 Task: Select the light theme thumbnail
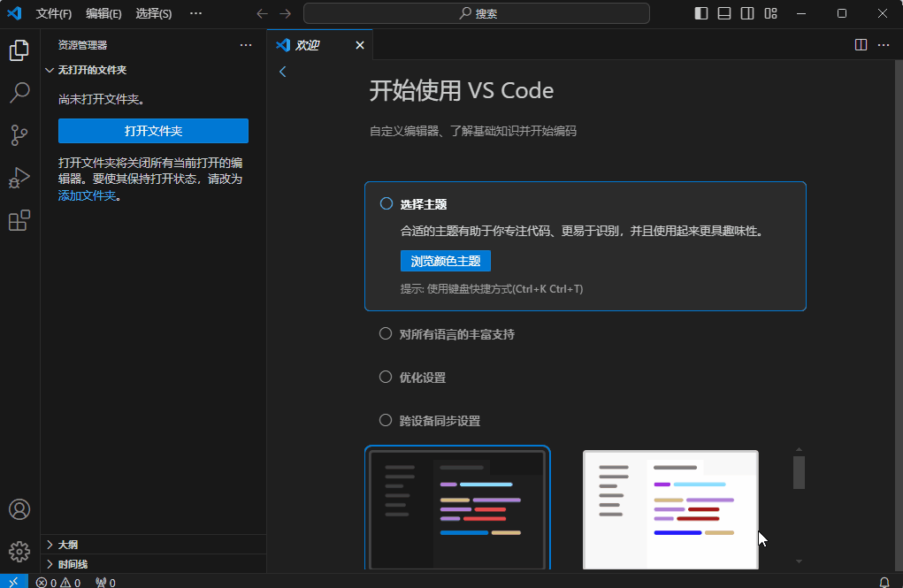pos(670,509)
